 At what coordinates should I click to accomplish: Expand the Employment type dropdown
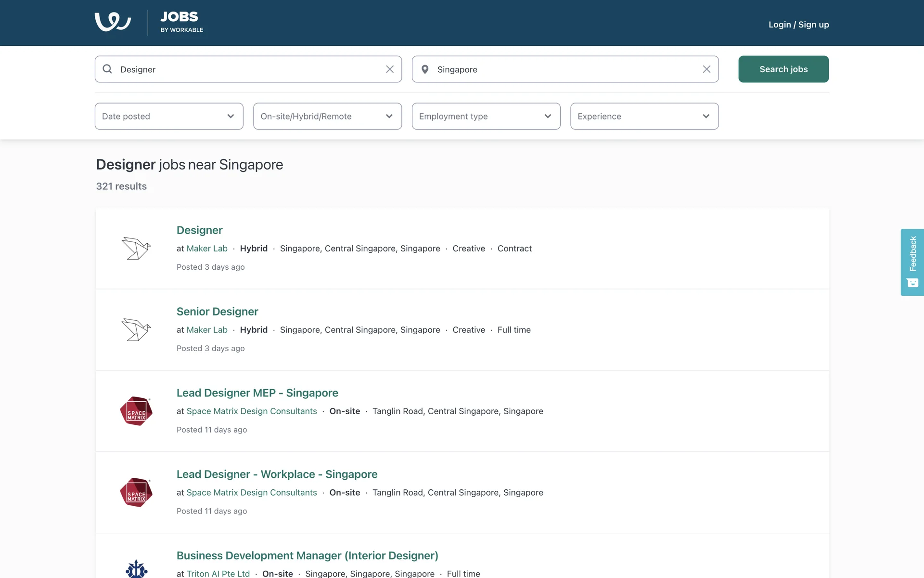pos(486,116)
